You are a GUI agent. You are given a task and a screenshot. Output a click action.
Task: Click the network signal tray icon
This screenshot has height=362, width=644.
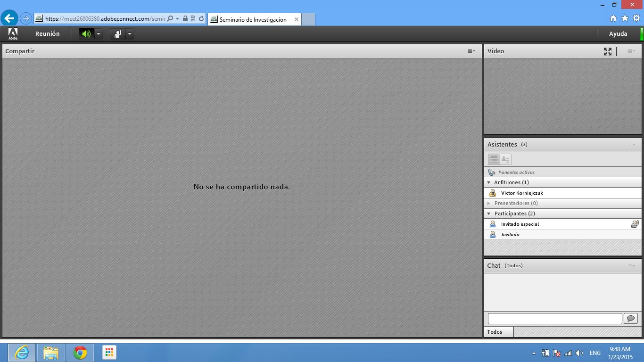[x=568, y=353]
